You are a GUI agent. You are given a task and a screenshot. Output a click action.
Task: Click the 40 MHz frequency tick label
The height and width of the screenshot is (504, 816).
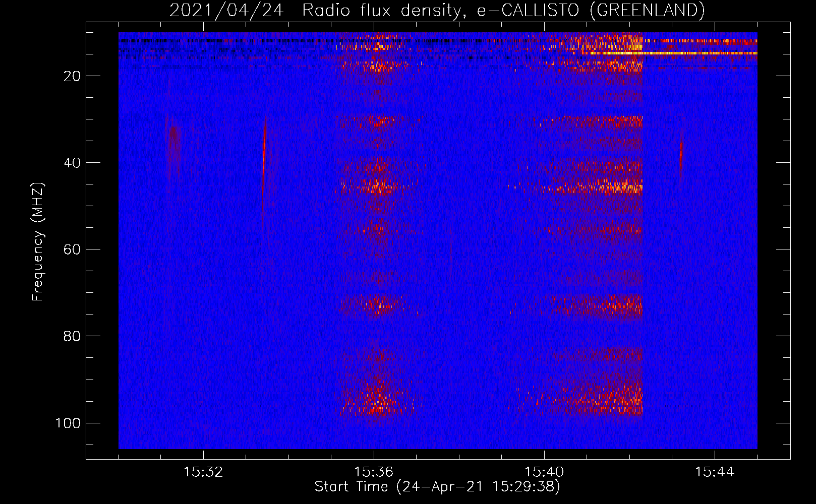click(72, 163)
